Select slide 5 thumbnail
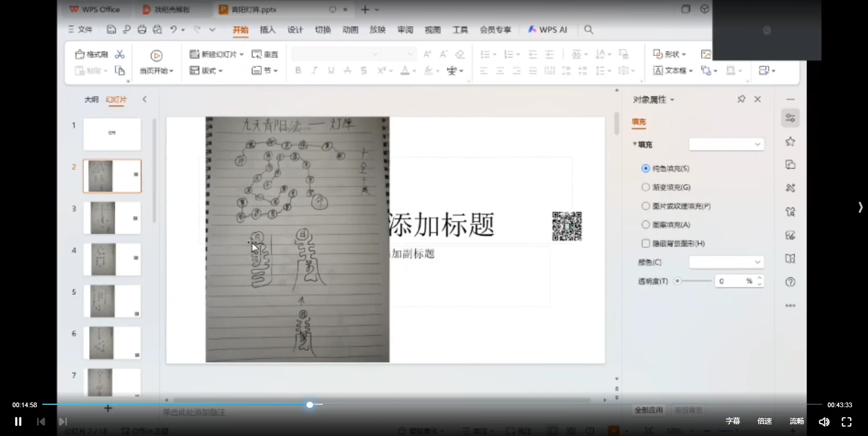This screenshot has width=868, height=436. pos(112,301)
